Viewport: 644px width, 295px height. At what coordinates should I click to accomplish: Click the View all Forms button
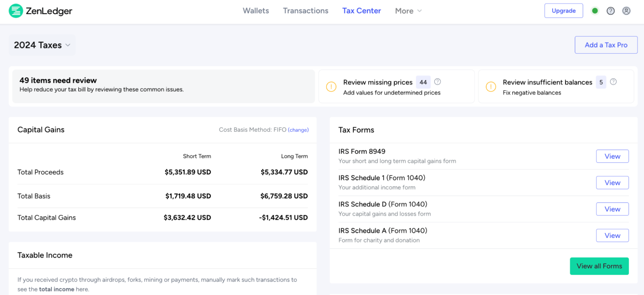coord(599,266)
